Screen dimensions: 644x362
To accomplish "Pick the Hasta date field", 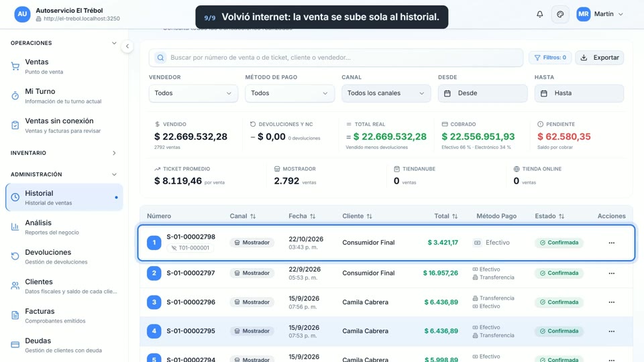I will [579, 93].
